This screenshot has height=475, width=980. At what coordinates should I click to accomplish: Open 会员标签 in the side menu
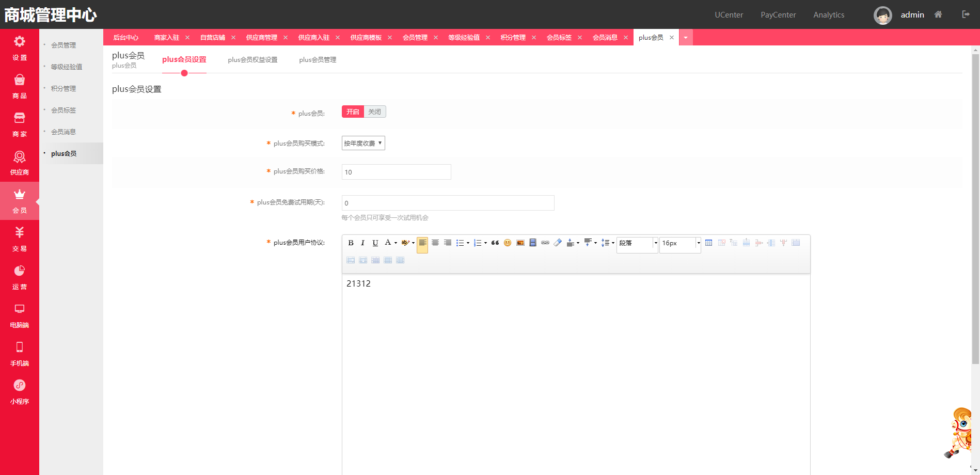[64, 110]
